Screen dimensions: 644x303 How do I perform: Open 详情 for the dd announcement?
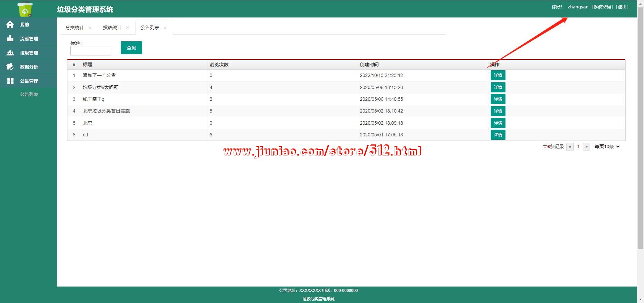point(498,135)
